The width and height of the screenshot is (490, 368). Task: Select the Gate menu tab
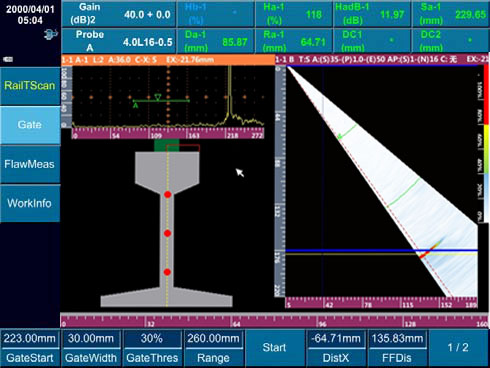tap(30, 125)
